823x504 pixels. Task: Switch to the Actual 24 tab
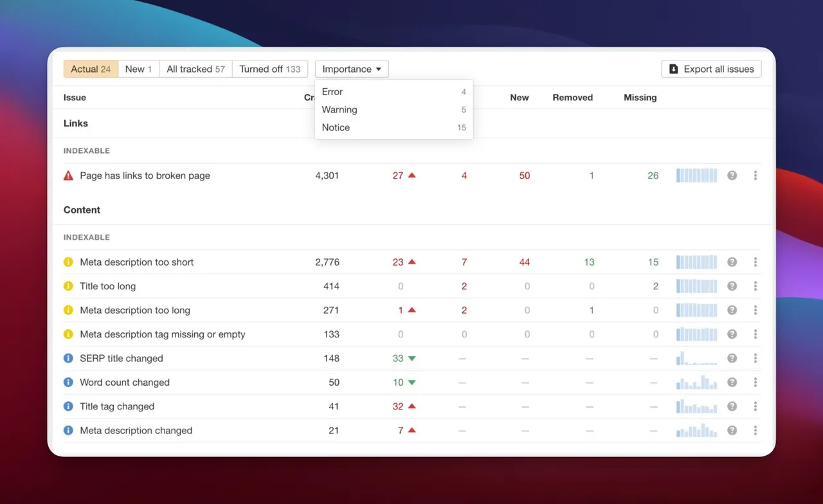pos(91,69)
